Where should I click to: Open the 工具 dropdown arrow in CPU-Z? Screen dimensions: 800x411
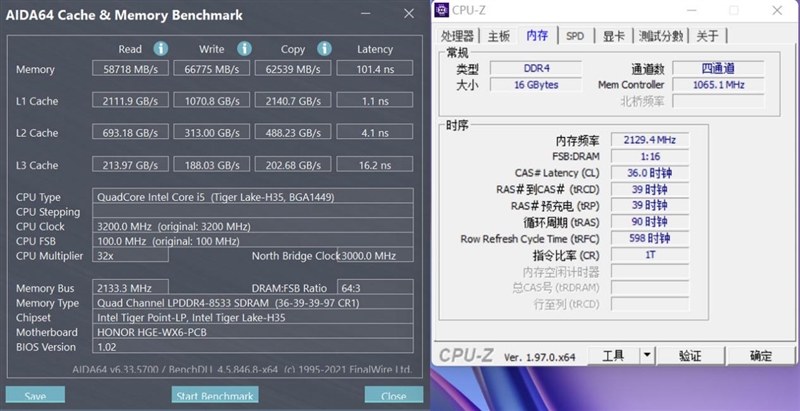(x=647, y=355)
